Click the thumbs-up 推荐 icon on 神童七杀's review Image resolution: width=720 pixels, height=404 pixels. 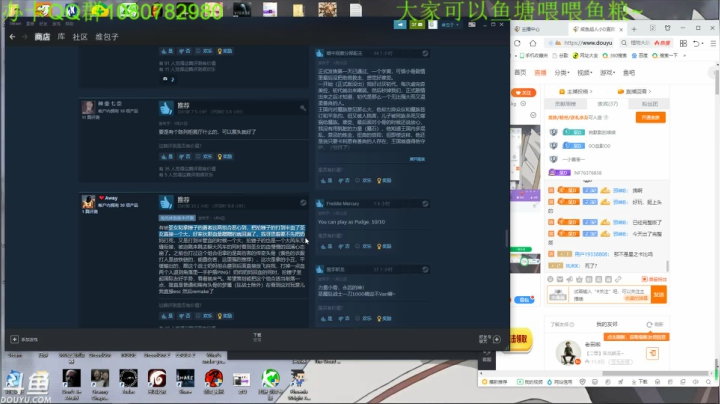point(166,108)
